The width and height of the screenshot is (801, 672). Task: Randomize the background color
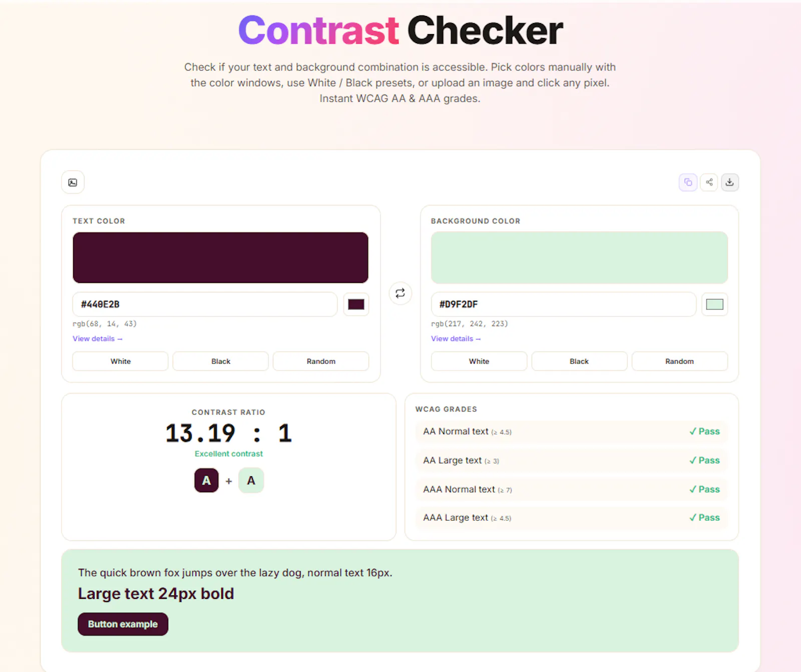coord(679,361)
